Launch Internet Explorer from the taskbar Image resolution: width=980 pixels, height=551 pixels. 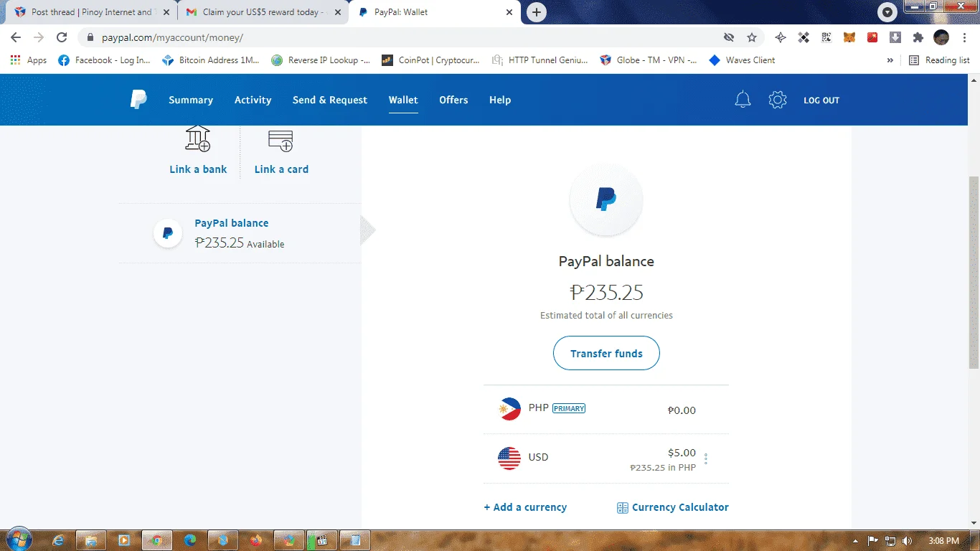click(58, 540)
